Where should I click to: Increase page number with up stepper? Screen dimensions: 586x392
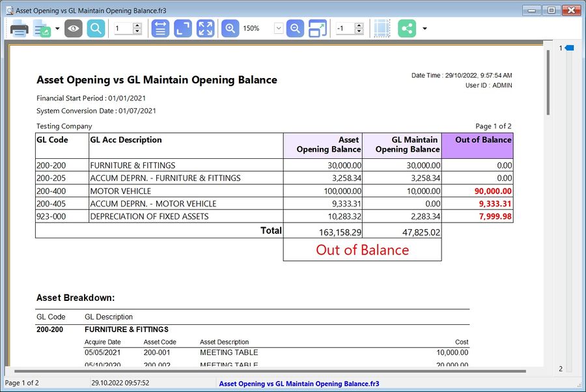137,25
